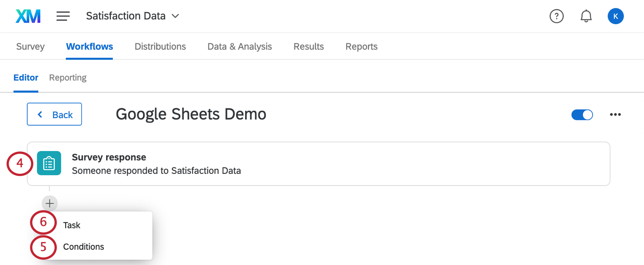This screenshot has width=644, height=265.
Task: Switch to the Survey tab
Action: [30, 47]
